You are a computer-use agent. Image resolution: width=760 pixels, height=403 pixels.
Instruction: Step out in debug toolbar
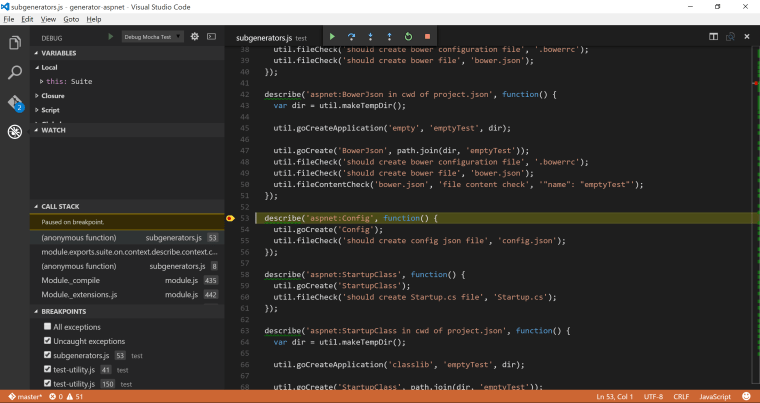(389, 36)
